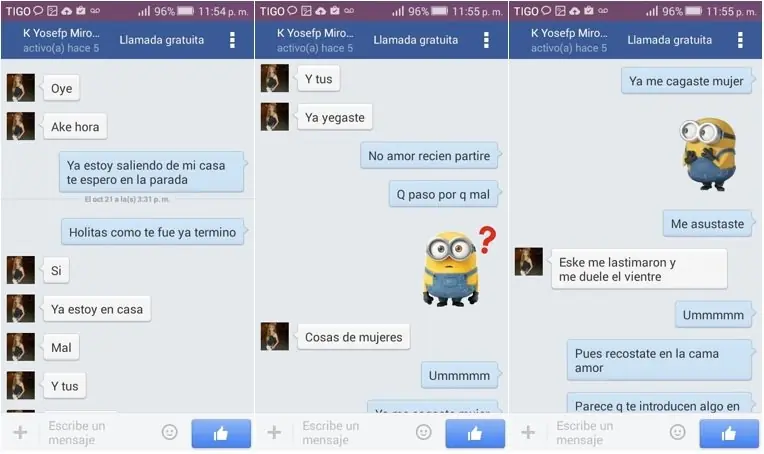
Task: Select the 'Parece q te introducen algo en' bubble
Action: pos(659,403)
